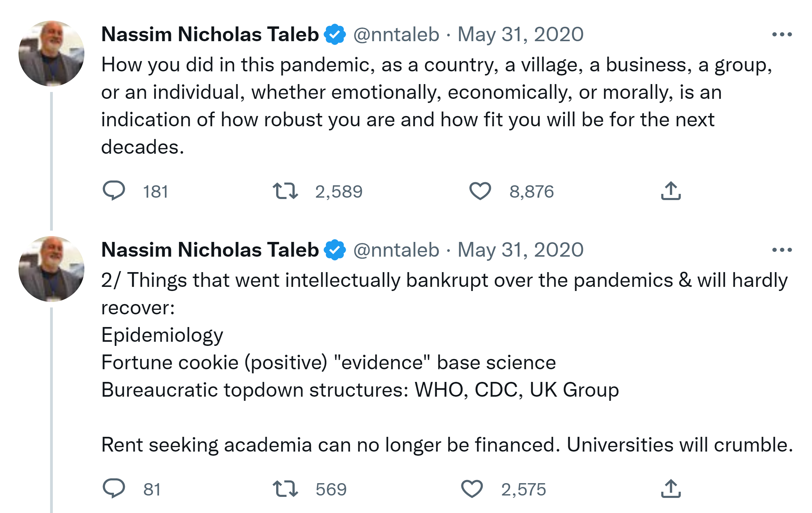The image size is (812, 513).
Task: Retweet the first tweet with 2,589 retweets
Action: coord(285,191)
